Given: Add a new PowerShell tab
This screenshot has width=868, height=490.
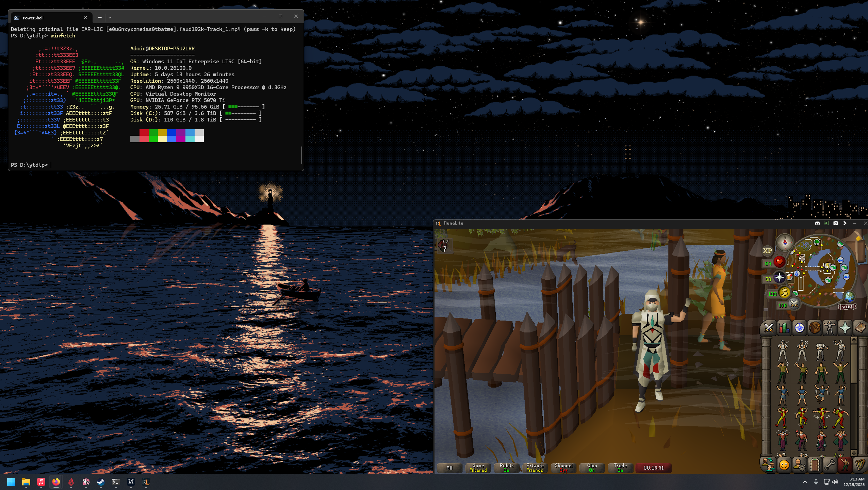Looking at the screenshot, I should 100,17.
